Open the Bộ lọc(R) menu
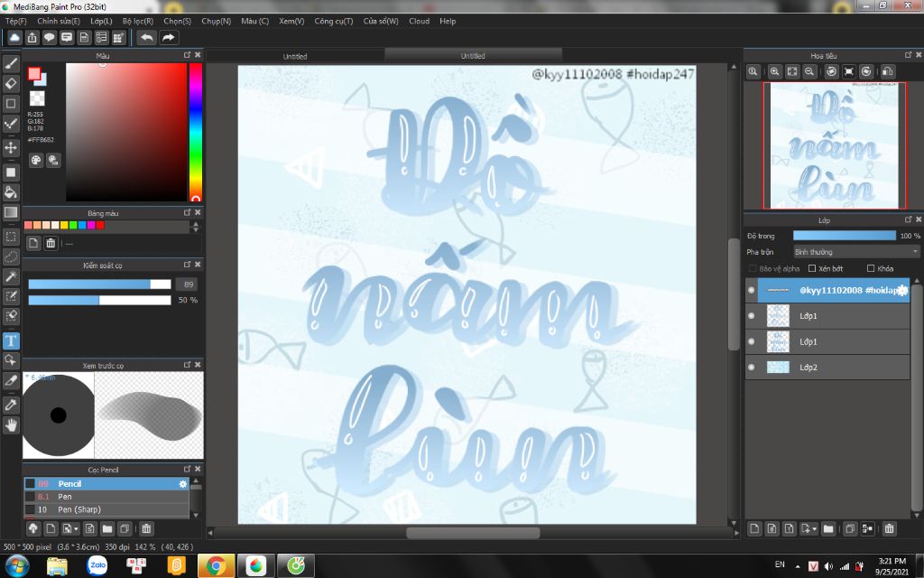 (137, 21)
